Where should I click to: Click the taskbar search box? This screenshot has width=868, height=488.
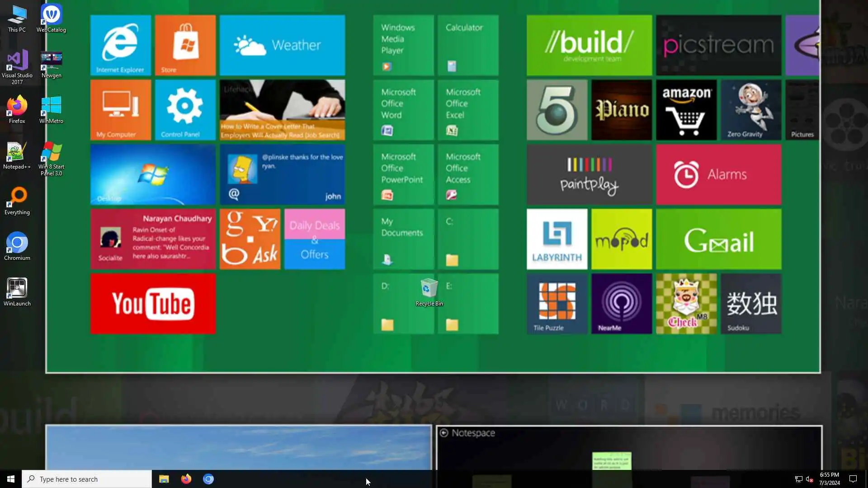pos(87,479)
